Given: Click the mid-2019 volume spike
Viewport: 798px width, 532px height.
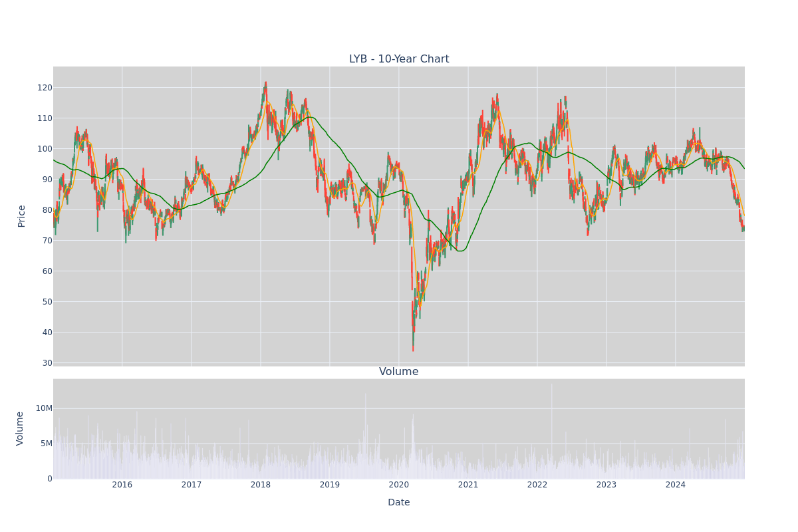Looking at the screenshot, I should click(x=365, y=436).
